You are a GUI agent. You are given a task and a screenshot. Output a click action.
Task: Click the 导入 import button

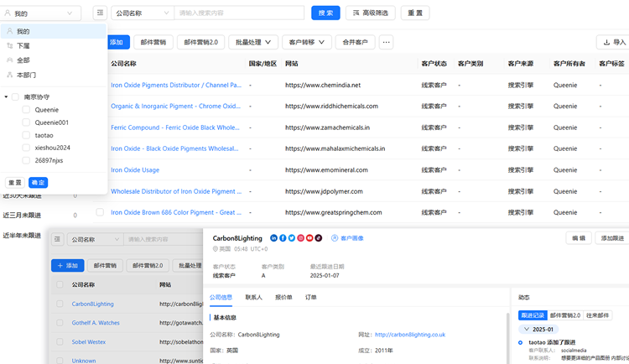point(614,42)
